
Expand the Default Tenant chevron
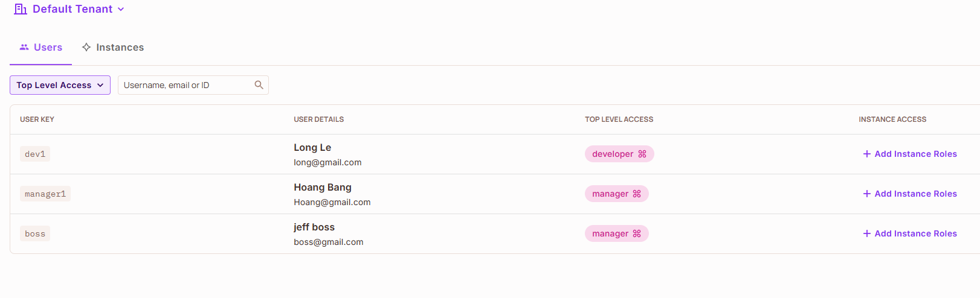point(121,10)
